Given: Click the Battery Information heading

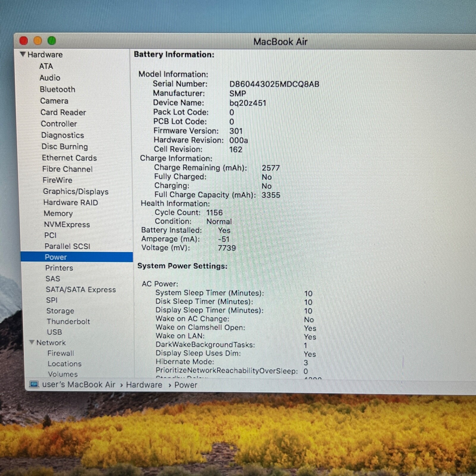Looking at the screenshot, I should click(x=174, y=54).
